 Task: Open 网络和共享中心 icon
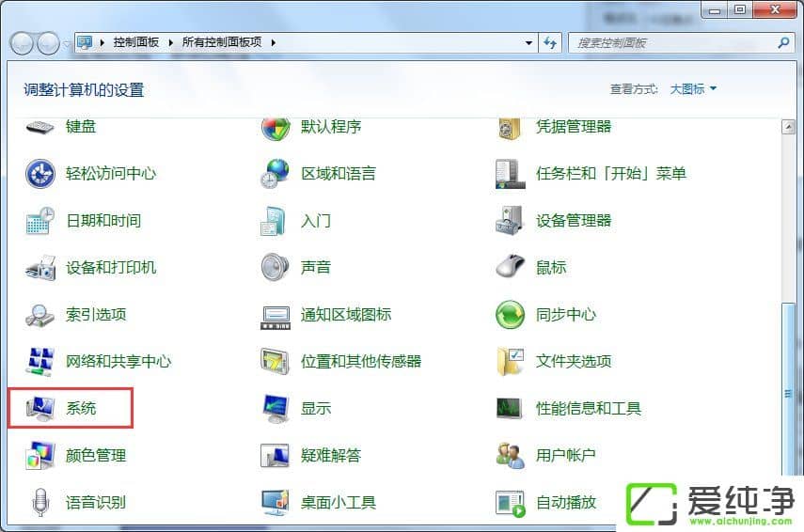39,362
